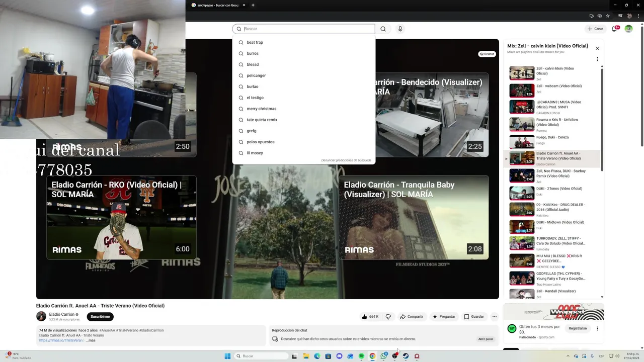
Task: Click the Ocultar button on video overlay
Action: click(x=487, y=54)
